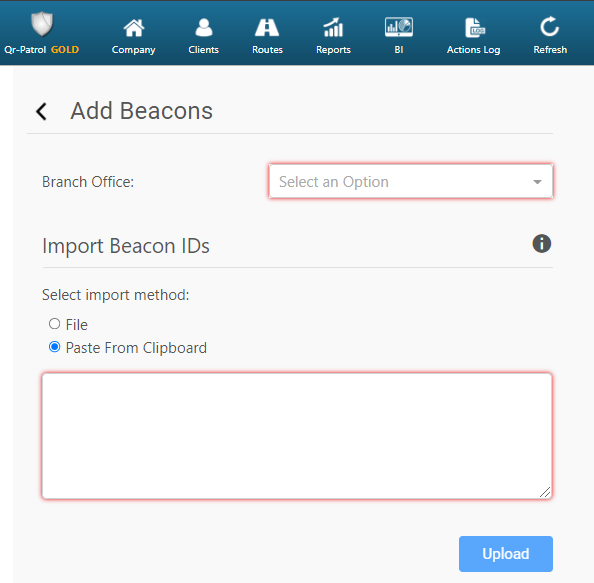Open the Actions Log document icon
594x583 pixels.
point(475,28)
